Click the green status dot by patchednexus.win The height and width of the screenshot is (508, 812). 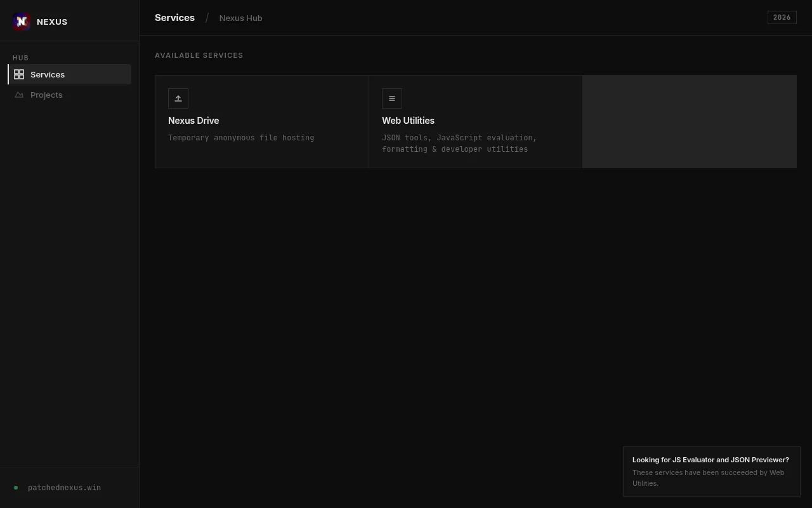(x=16, y=488)
